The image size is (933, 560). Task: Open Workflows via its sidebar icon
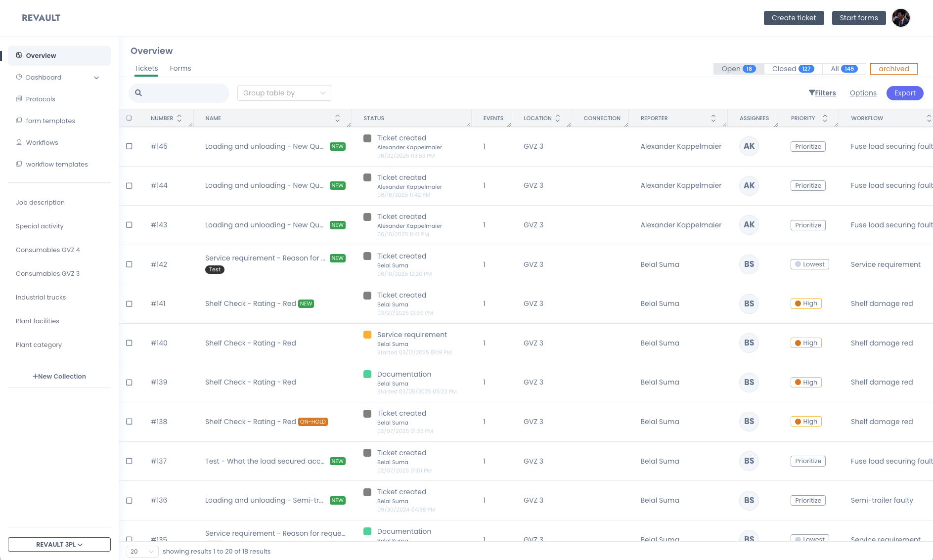coord(19,142)
